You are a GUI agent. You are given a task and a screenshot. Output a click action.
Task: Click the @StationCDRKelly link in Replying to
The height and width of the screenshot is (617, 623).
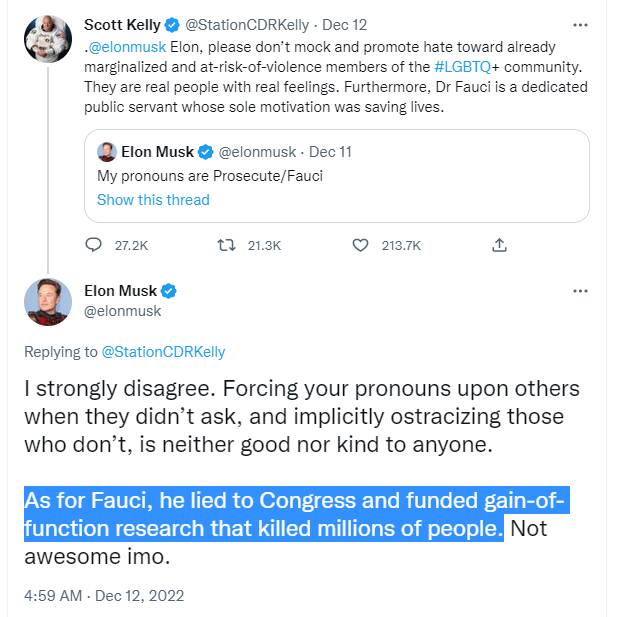[163, 351]
